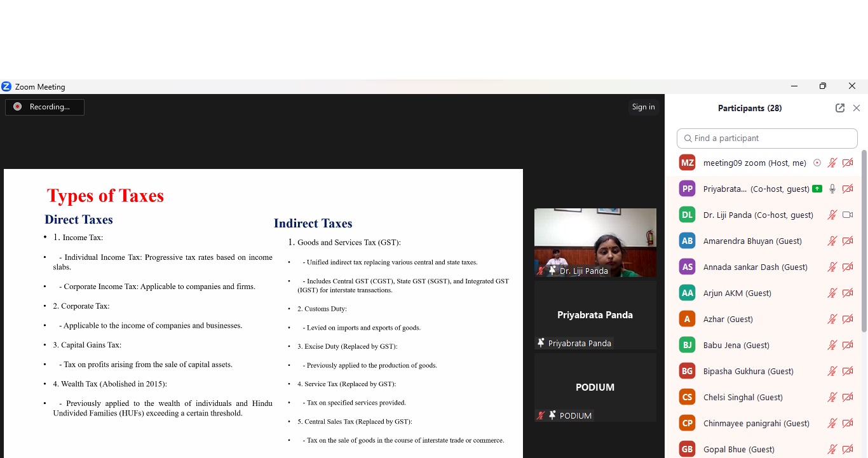This screenshot has width=868, height=458.
Task: Mute Priyabrata's active microphone
Action: tap(832, 189)
